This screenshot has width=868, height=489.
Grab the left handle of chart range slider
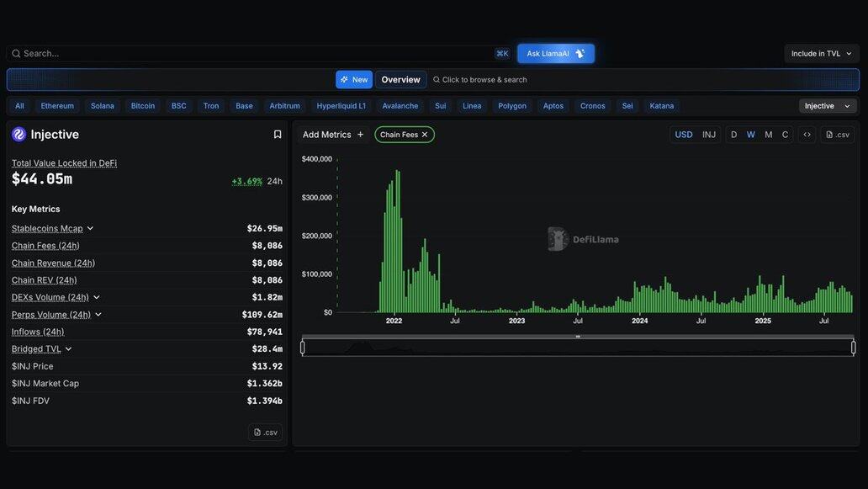click(302, 348)
